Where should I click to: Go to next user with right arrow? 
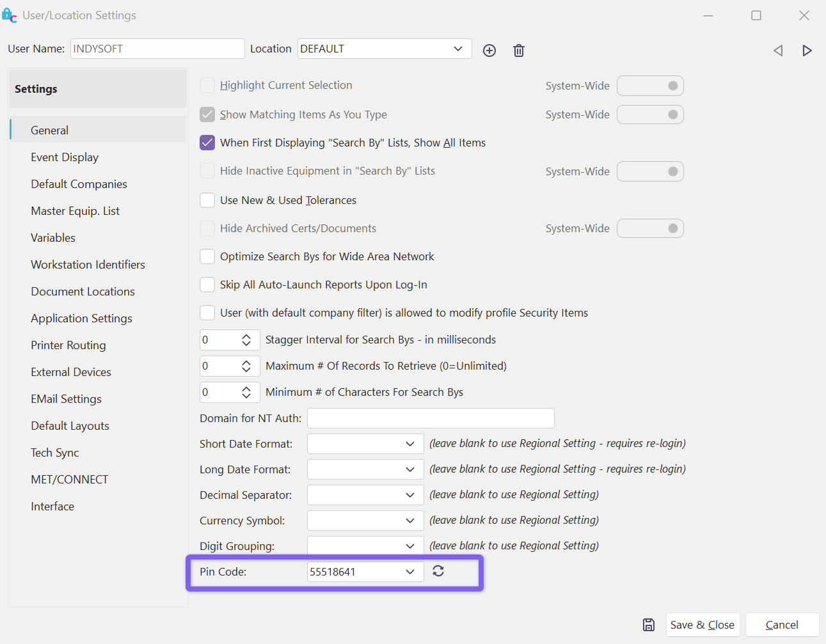(807, 51)
